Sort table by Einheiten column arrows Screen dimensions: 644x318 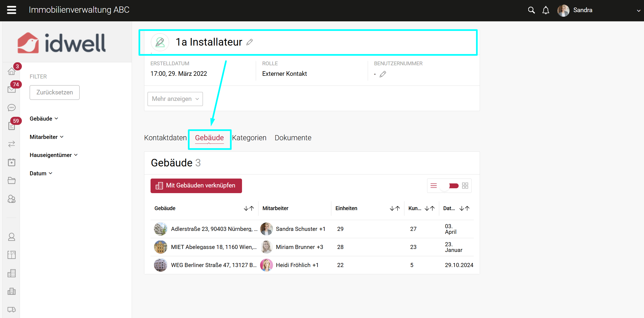395,208
